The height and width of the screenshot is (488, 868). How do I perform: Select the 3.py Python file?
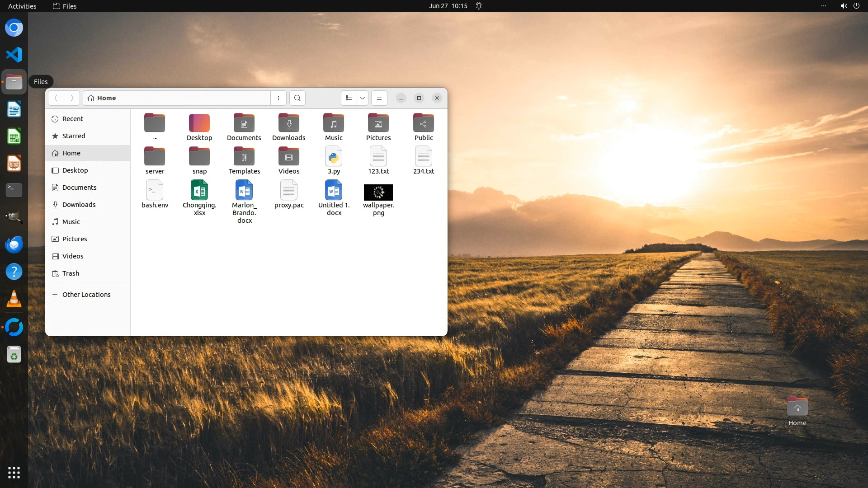coord(334,158)
